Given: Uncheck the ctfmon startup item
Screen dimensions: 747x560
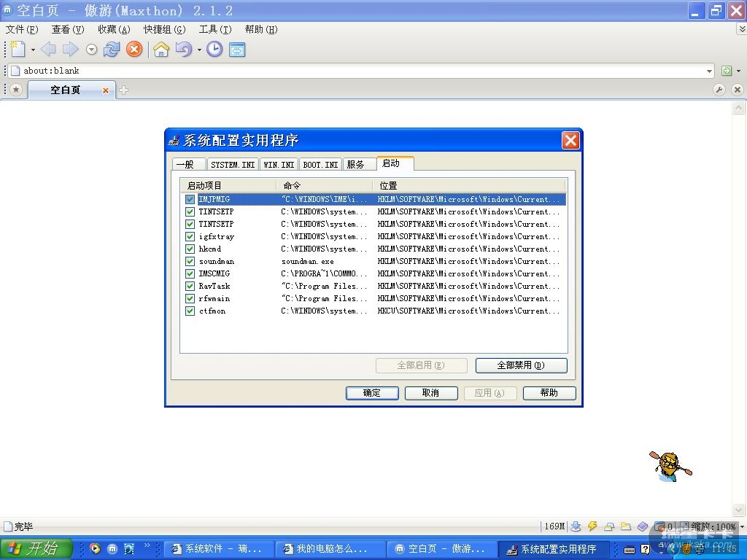Looking at the screenshot, I should click(190, 311).
